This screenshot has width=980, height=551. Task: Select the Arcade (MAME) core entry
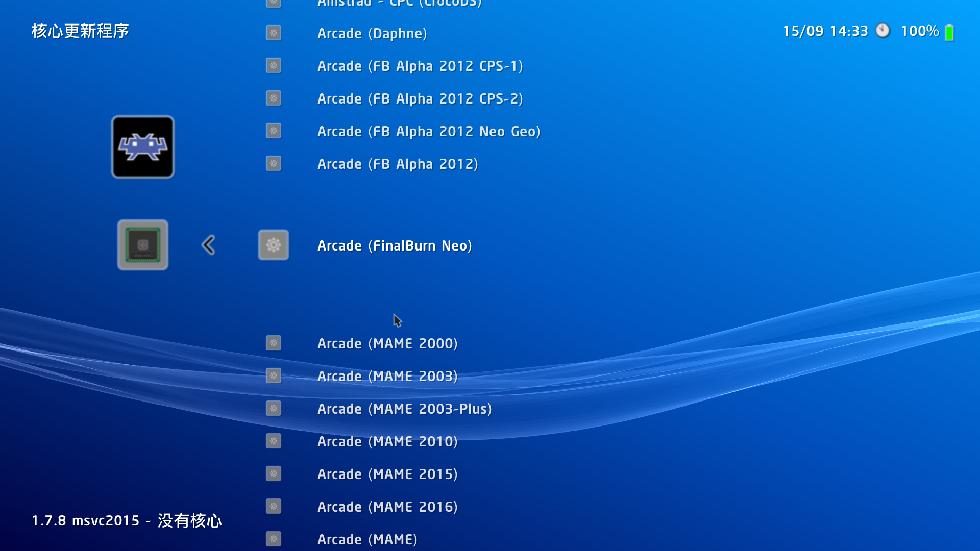click(367, 540)
